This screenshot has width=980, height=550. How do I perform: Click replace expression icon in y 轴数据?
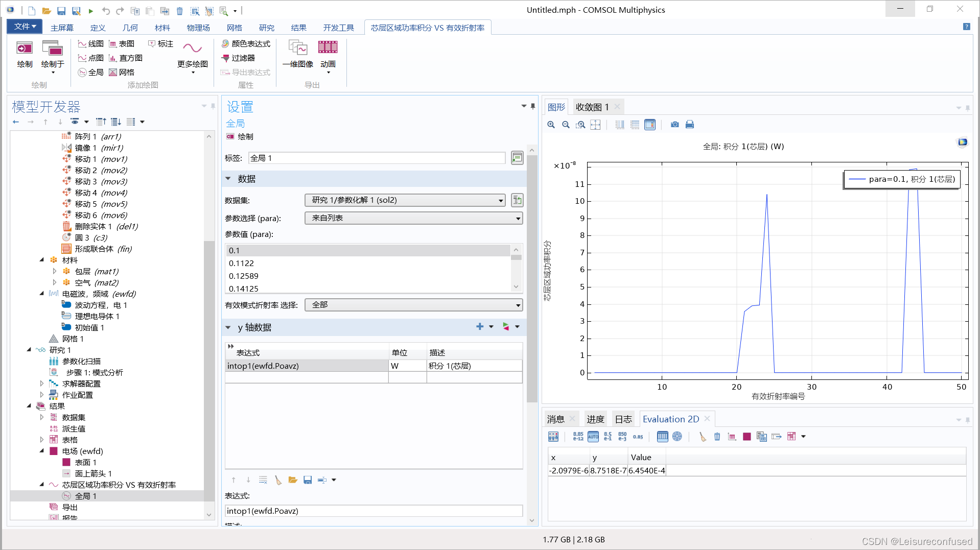pos(506,327)
